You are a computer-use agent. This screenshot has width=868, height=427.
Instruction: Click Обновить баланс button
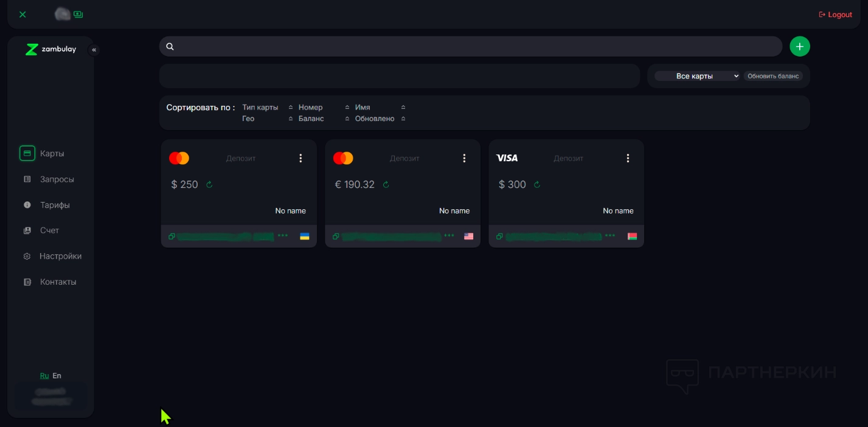[773, 76]
